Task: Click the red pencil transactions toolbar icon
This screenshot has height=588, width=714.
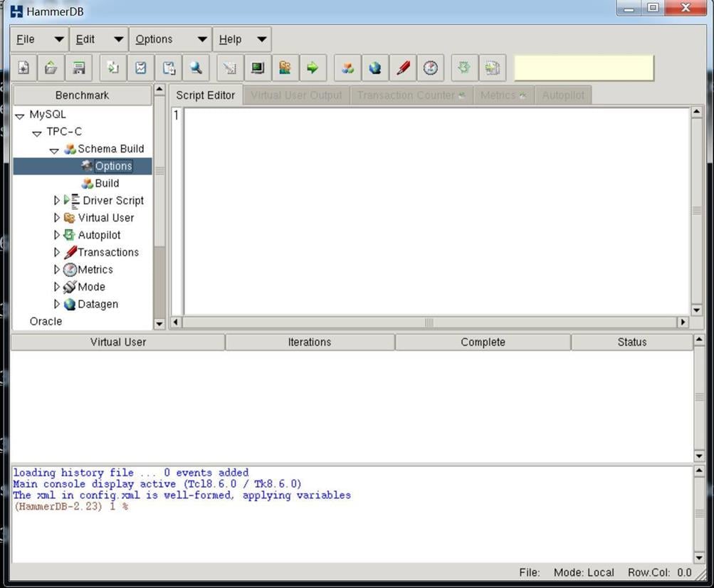Action: click(x=403, y=68)
